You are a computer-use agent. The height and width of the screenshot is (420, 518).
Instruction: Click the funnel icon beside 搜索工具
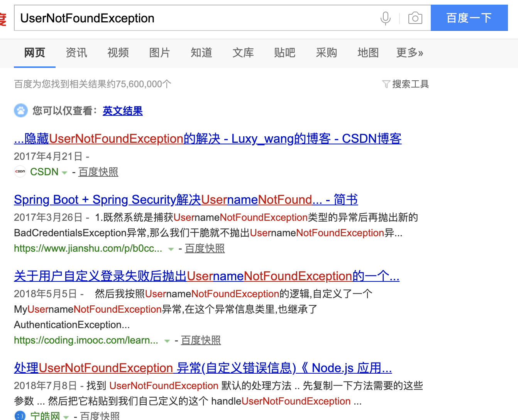click(386, 84)
